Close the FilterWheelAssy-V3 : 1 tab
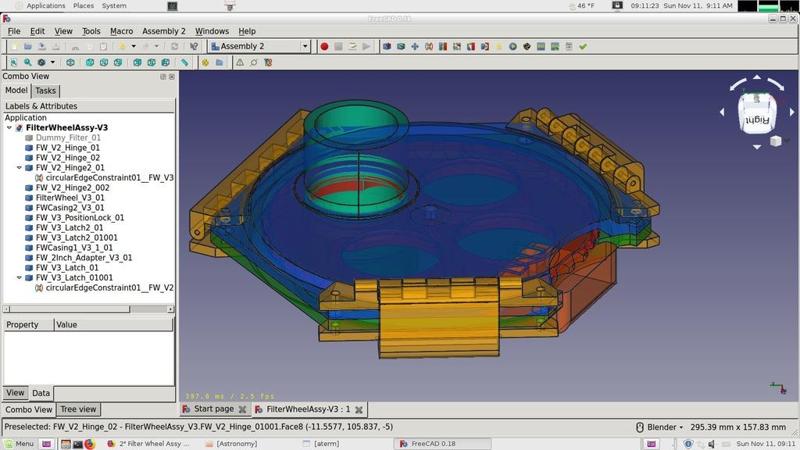This screenshot has width=800, height=450. 359,410
